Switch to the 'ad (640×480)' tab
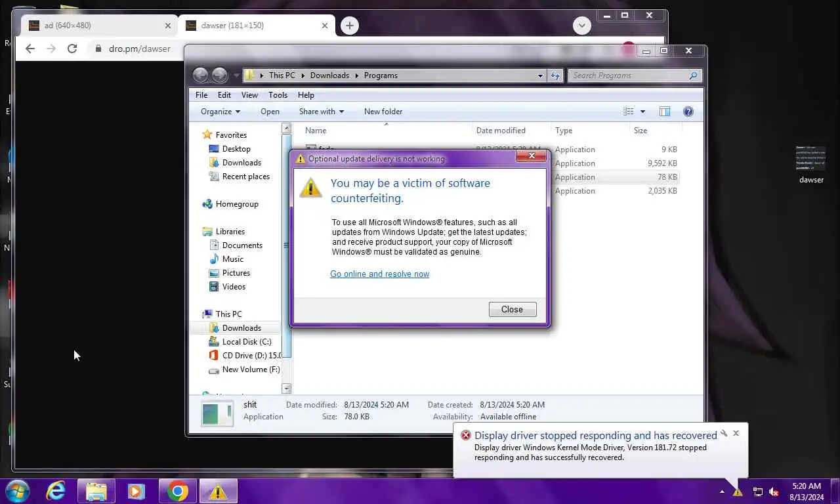This screenshot has width=840, height=504. [x=98, y=26]
